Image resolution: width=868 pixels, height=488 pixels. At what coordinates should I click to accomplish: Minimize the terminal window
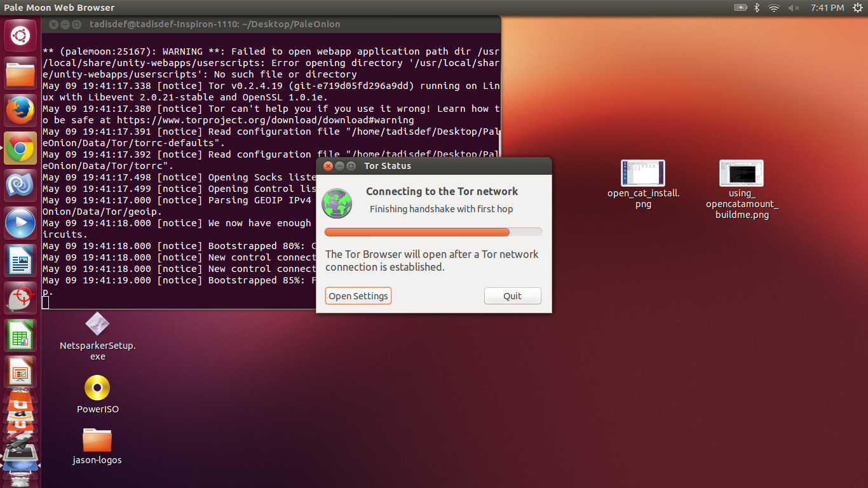(x=65, y=24)
